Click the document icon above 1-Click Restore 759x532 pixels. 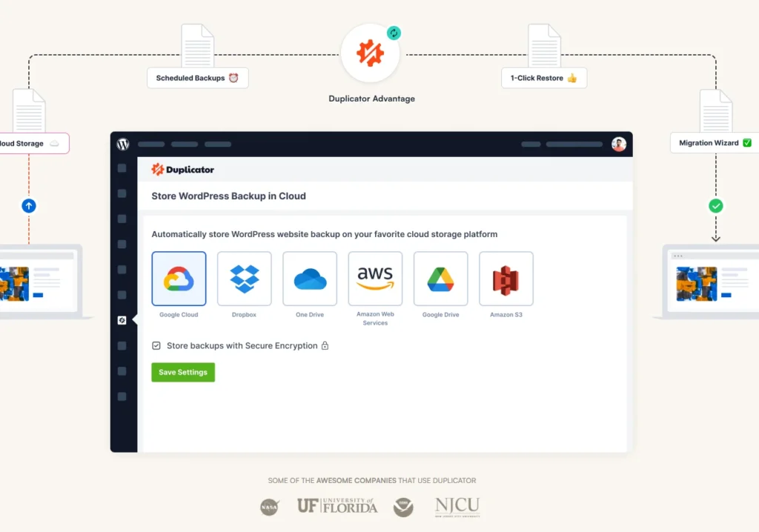click(544, 45)
